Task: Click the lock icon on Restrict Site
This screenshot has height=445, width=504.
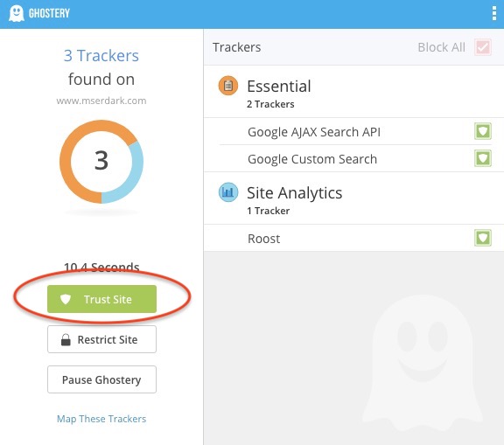Action: (x=66, y=339)
